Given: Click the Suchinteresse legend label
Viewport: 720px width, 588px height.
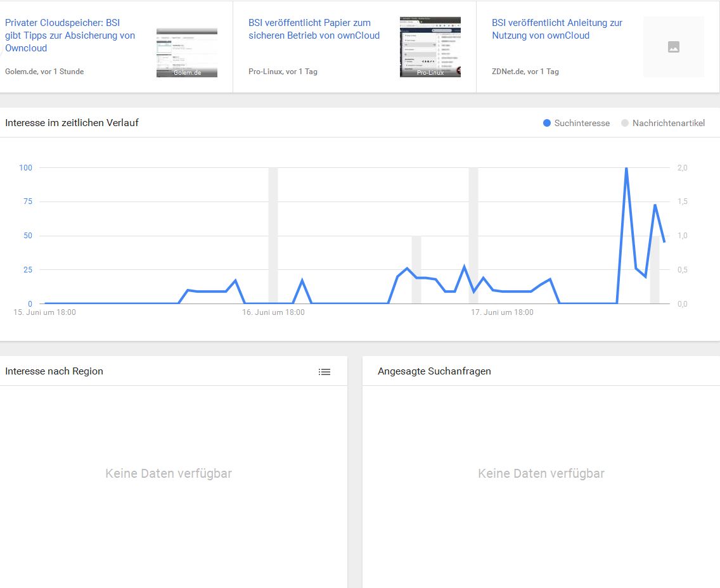Looking at the screenshot, I should click(582, 123).
